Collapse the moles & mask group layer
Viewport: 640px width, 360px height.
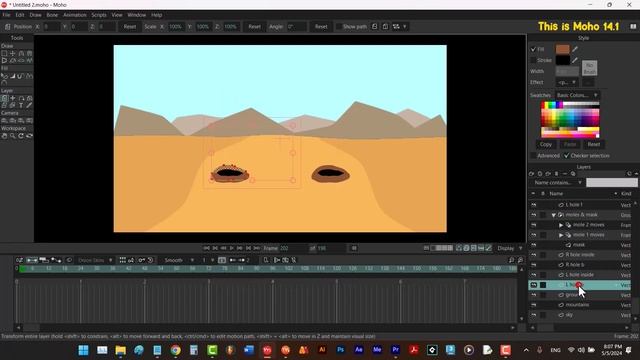(x=553, y=215)
